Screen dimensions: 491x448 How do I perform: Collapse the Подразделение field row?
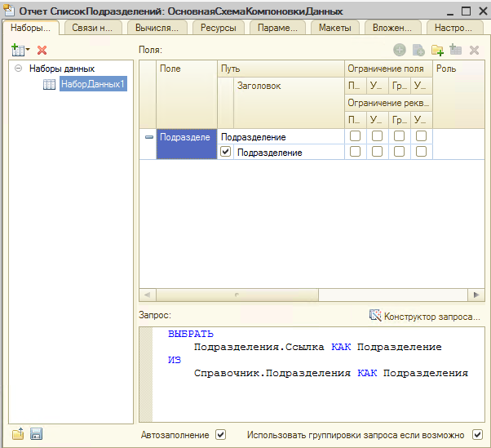click(x=148, y=137)
